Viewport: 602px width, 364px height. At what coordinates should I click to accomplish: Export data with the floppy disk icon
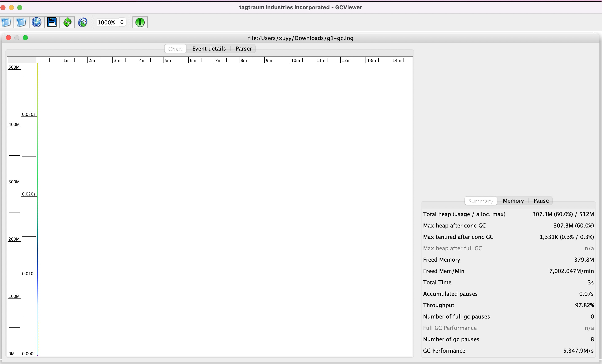(x=52, y=23)
